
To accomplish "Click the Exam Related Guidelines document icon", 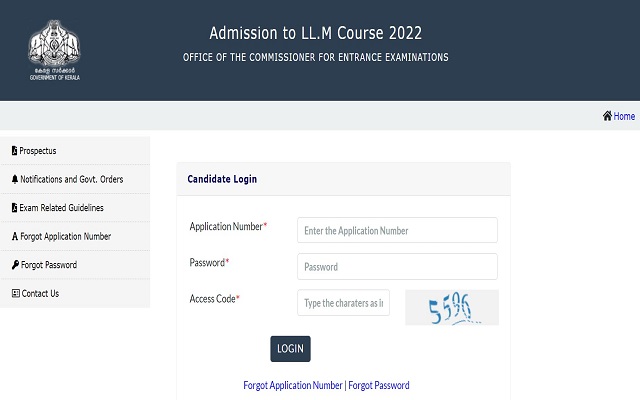I will coord(14,208).
